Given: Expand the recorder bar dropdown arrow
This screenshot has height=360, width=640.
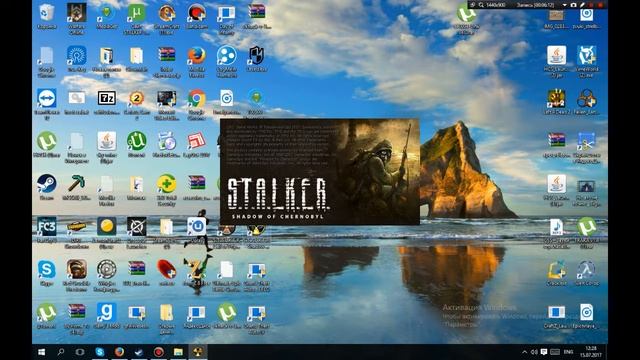Looking at the screenshot, I should coord(564,5).
